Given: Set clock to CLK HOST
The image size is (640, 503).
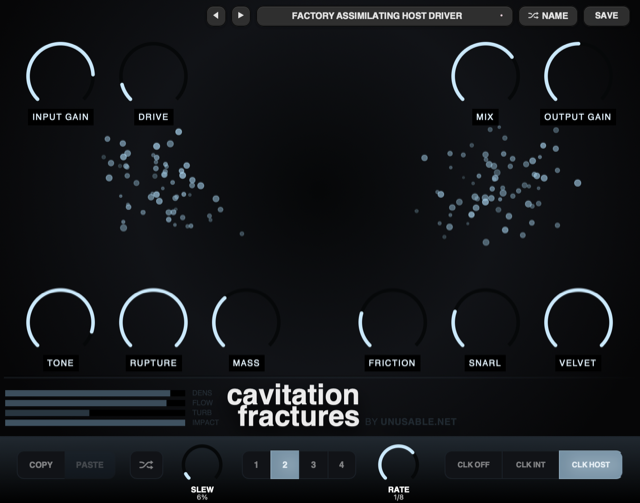Looking at the screenshot, I should [591, 465].
